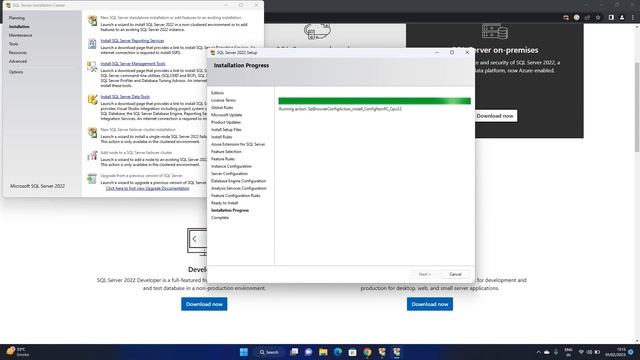The height and width of the screenshot is (360, 640).
Task: Click Cancel in SQL Server Setup dialog
Action: [x=455, y=274]
